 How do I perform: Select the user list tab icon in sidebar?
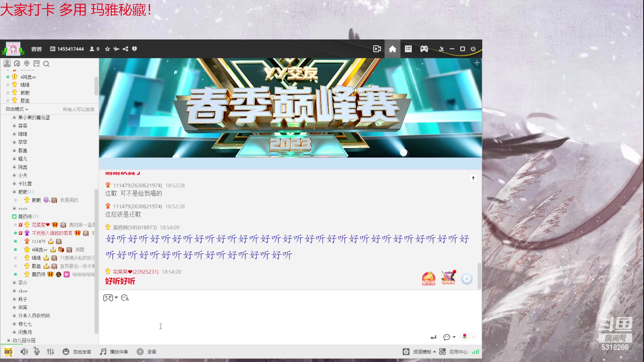pyautogui.click(x=7, y=63)
